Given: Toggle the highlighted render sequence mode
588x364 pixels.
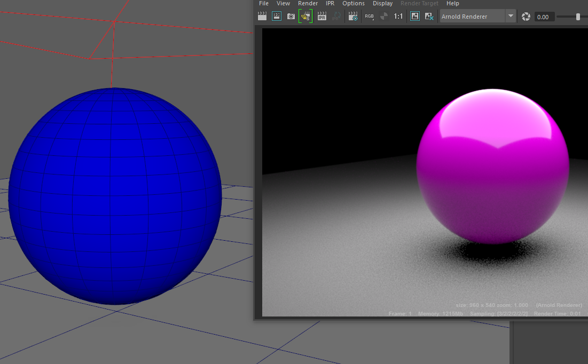Looking at the screenshot, I should click(x=305, y=16).
